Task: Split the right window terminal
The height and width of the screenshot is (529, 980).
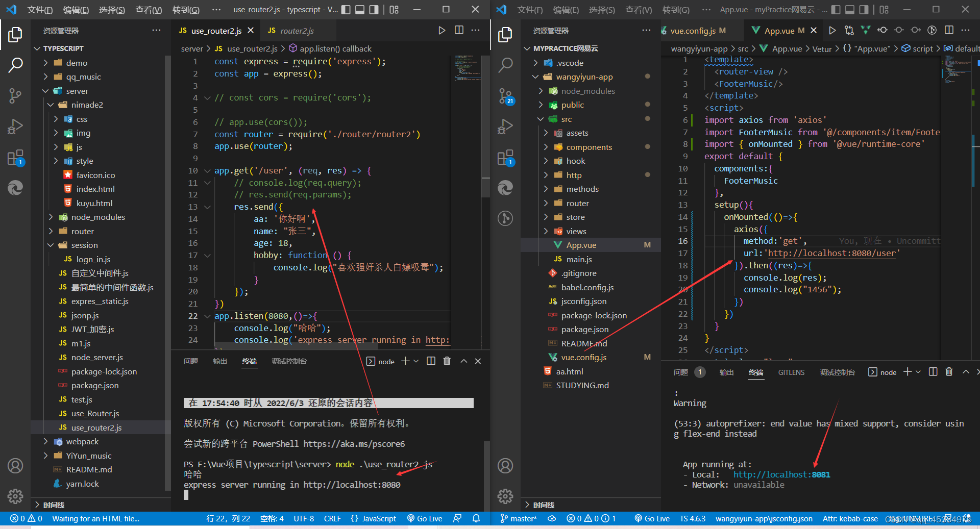Action: (933, 372)
